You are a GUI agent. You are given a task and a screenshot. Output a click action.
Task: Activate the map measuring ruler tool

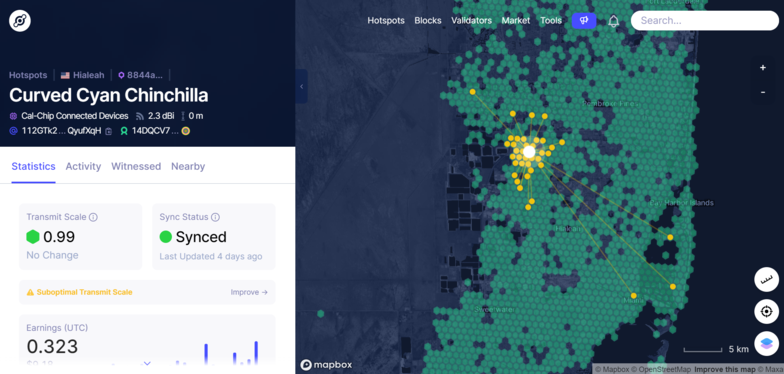point(766,280)
